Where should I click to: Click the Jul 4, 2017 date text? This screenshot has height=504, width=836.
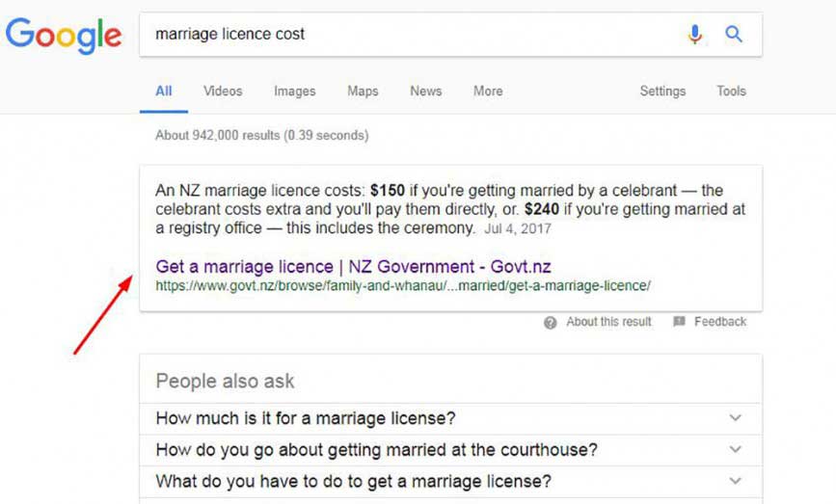tap(518, 229)
